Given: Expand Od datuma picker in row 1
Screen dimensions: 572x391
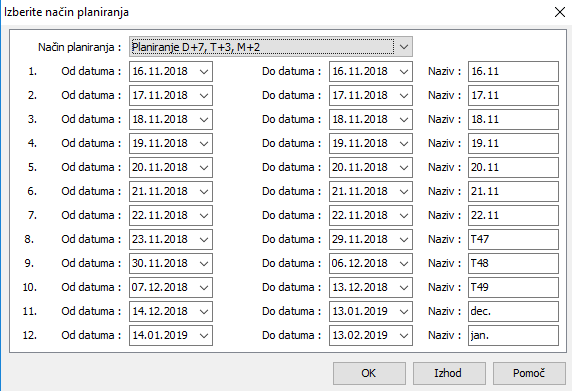Looking at the screenshot, I should click(x=204, y=71).
